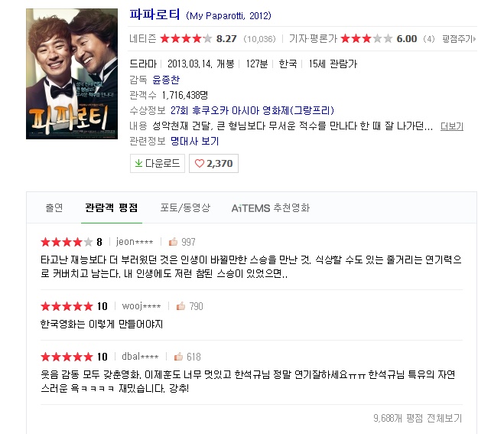The height and width of the screenshot is (434, 504).
Task: Click the 파파로티 movie title link
Action: pyautogui.click(x=154, y=15)
